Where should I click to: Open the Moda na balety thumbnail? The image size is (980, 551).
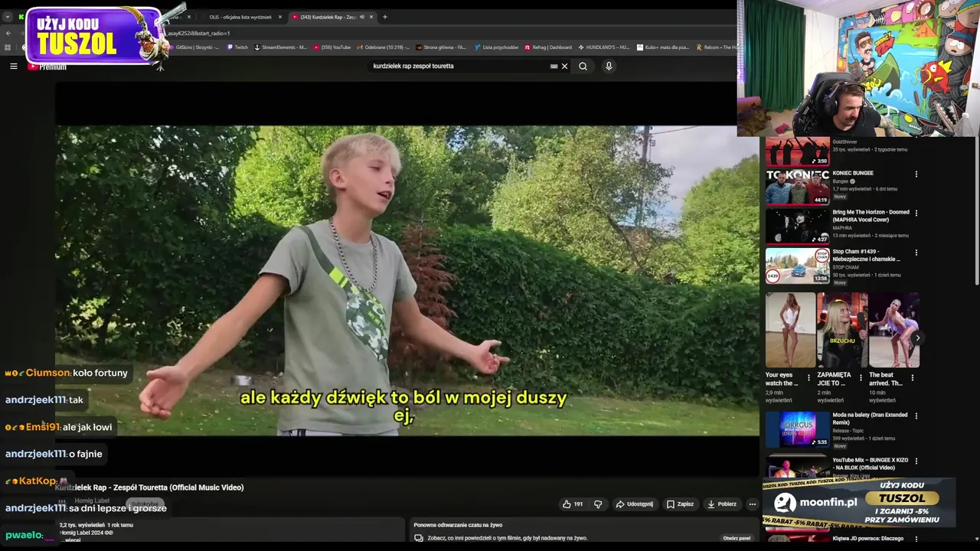point(797,429)
